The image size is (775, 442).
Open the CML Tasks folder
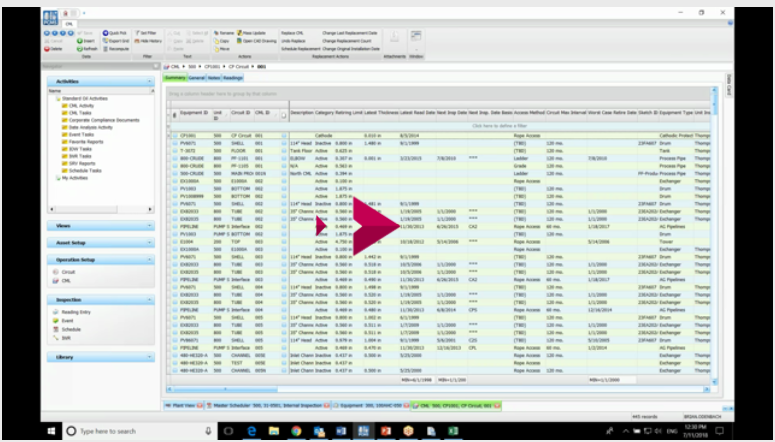pos(77,113)
